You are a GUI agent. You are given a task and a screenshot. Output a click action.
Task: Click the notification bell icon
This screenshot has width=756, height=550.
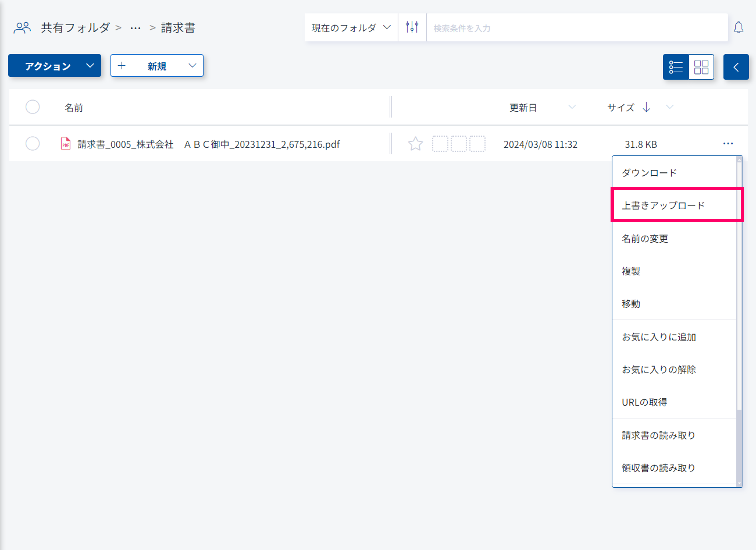[738, 27]
